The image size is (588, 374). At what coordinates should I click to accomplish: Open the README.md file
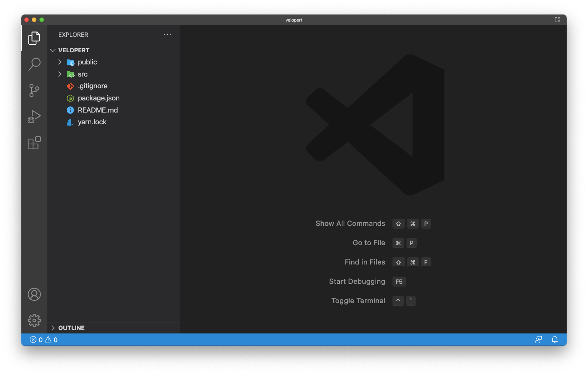[98, 110]
